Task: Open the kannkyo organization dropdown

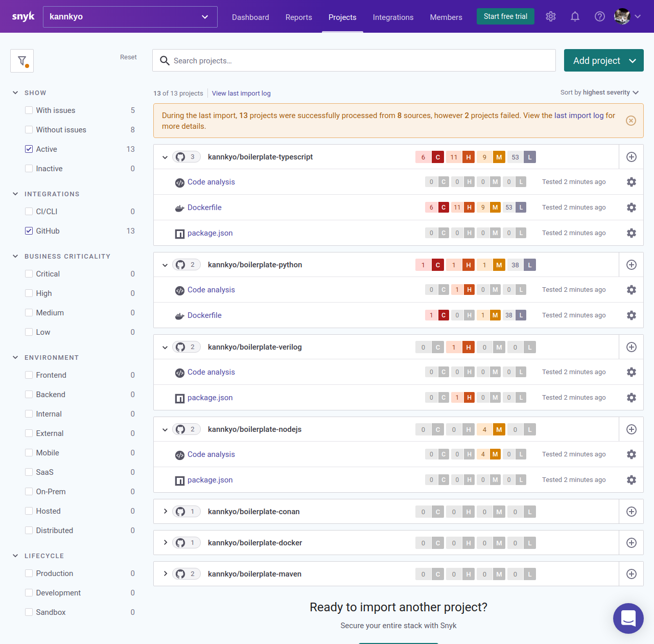Action: [x=130, y=16]
